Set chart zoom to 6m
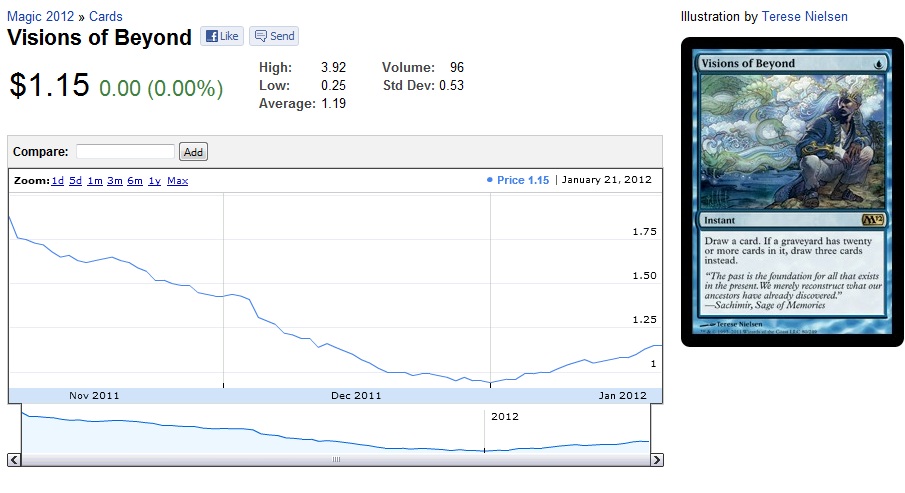905x493 pixels. (x=135, y=181)
